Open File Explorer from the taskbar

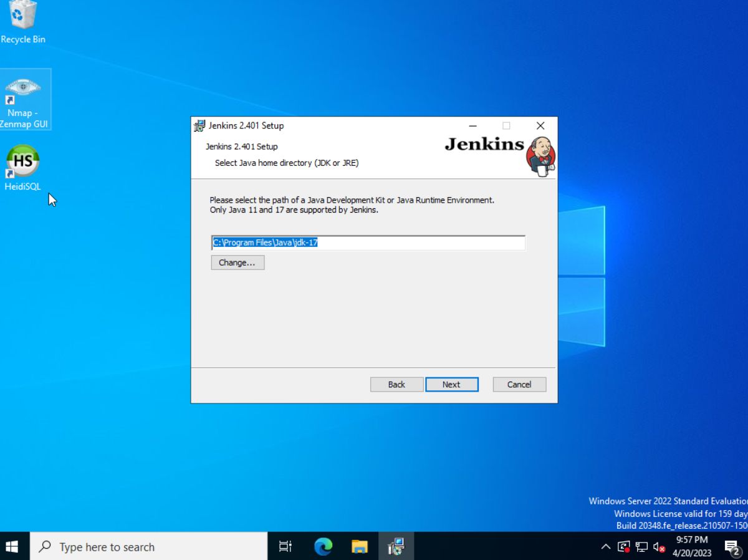point(360,546)
